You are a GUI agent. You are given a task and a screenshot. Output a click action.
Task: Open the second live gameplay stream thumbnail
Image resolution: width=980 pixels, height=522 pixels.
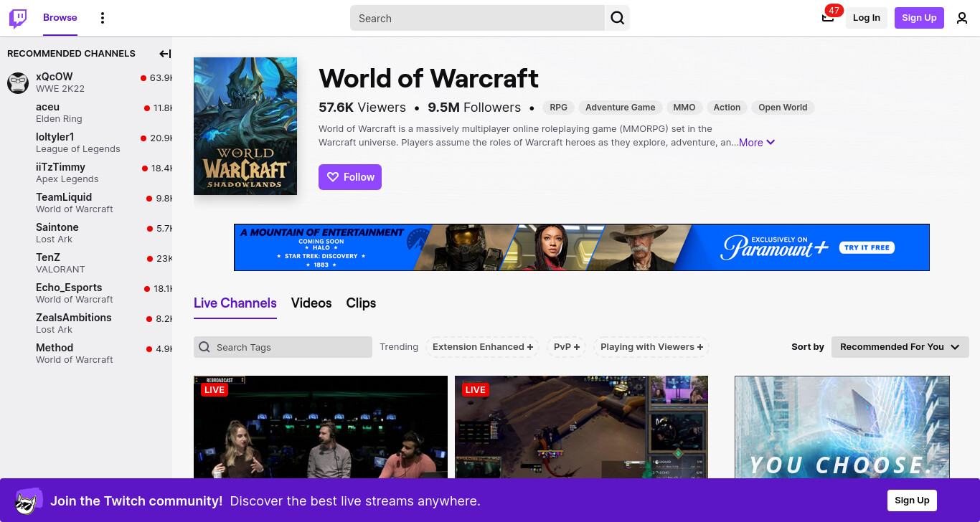581,427
